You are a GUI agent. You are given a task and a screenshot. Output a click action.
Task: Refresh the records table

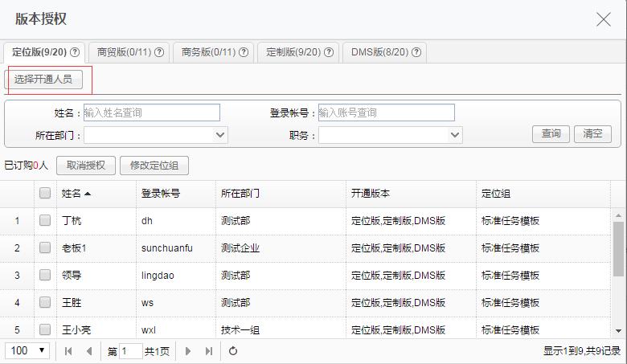click(233, 351)
